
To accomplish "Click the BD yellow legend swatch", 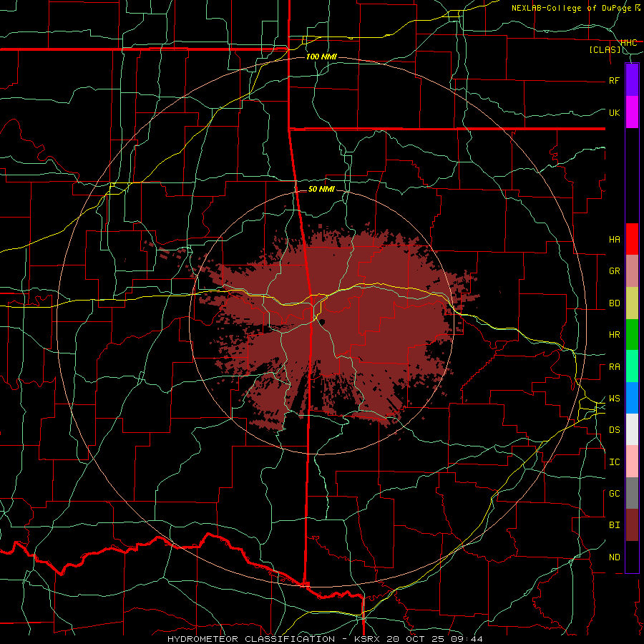I will [632, 303].
